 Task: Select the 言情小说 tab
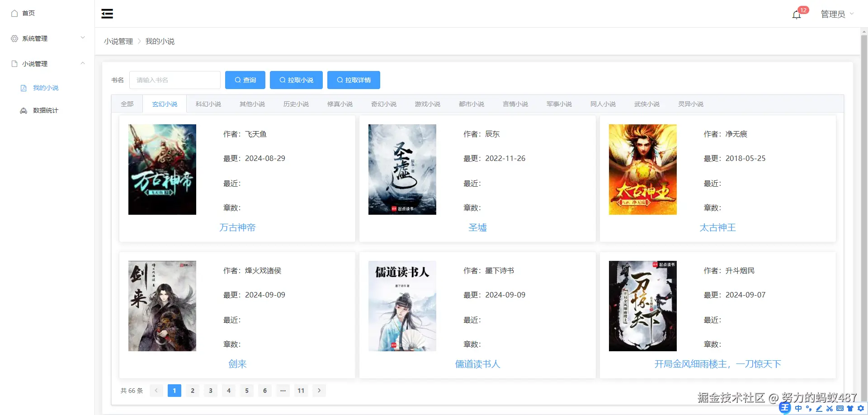click(515, 104)
